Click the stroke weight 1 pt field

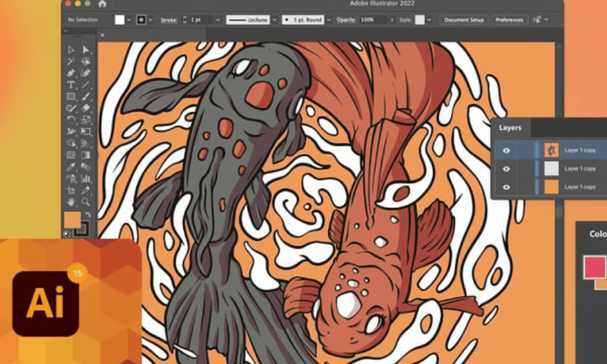tap(201, 19)
